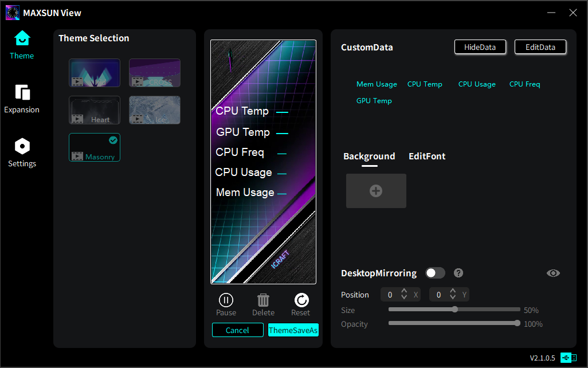Select the CPU Temp data item
Image resolution: width=588 pixels, height=368 pixels.
tap(425, 84)
